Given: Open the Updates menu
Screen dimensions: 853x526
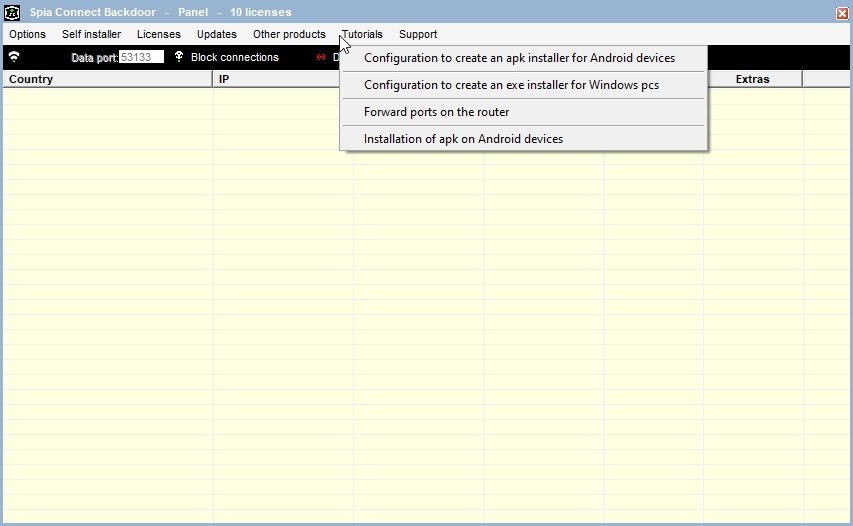Looking at the screenshot, I should [217, 34].
